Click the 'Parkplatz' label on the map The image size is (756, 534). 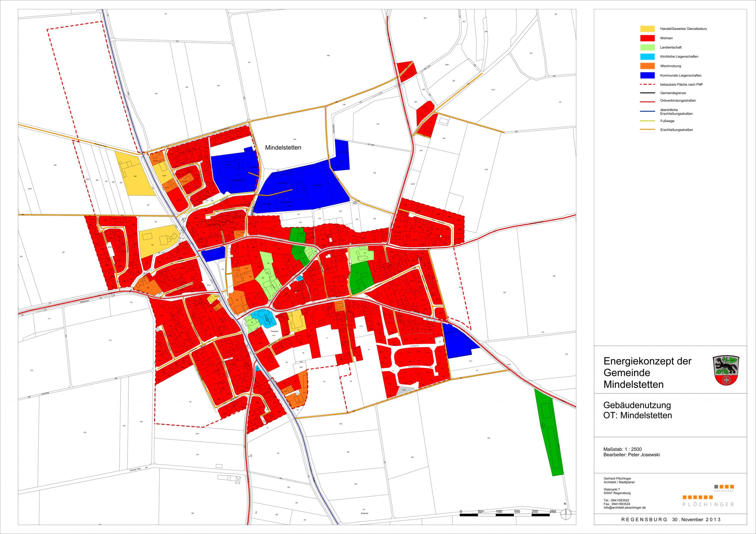275,331
